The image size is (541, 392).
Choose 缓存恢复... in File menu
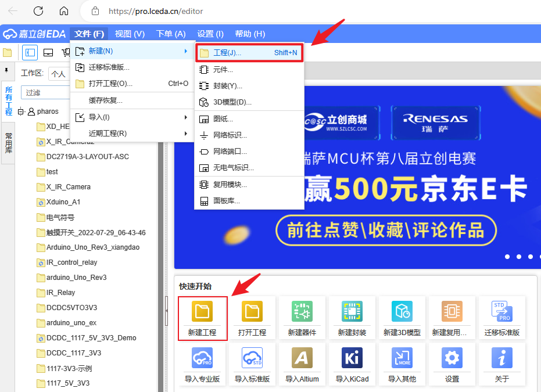click(x=132, y=100)
